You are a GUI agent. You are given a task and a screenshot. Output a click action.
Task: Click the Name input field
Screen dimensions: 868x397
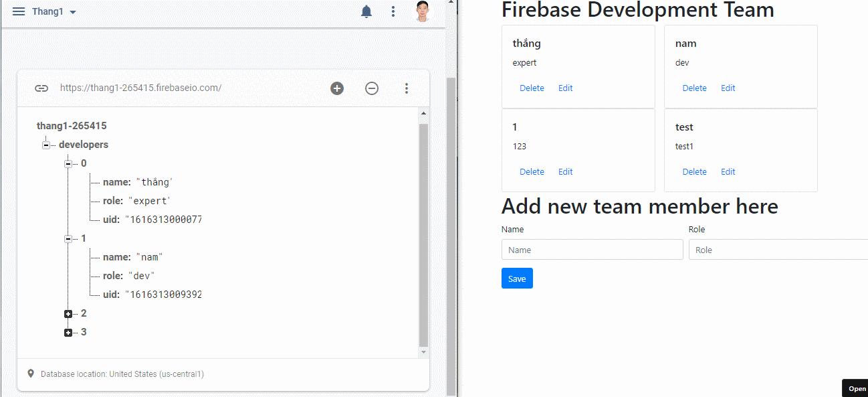point(592,250)
